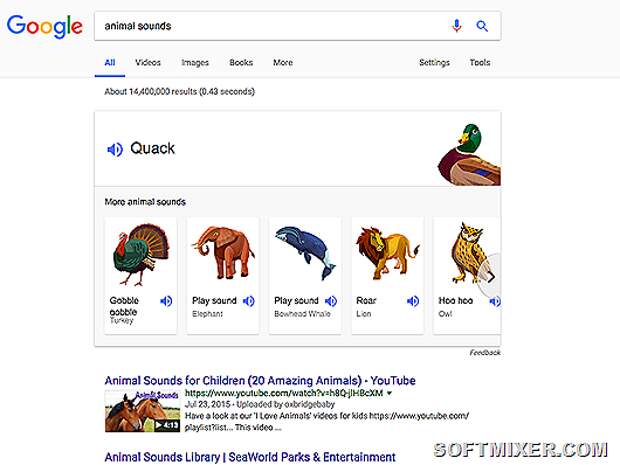Click the blue magnifier search icon
Screen dimensions: 620x465
coord(482,26)
